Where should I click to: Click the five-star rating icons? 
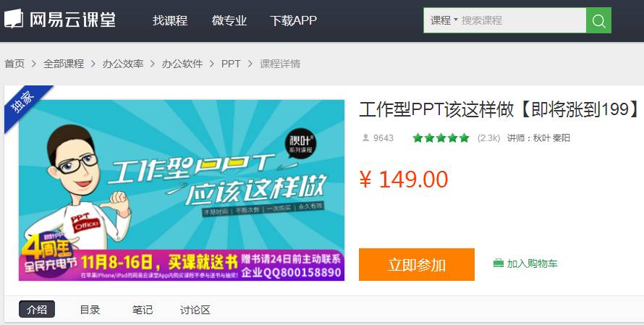click(x=441, y=138)
